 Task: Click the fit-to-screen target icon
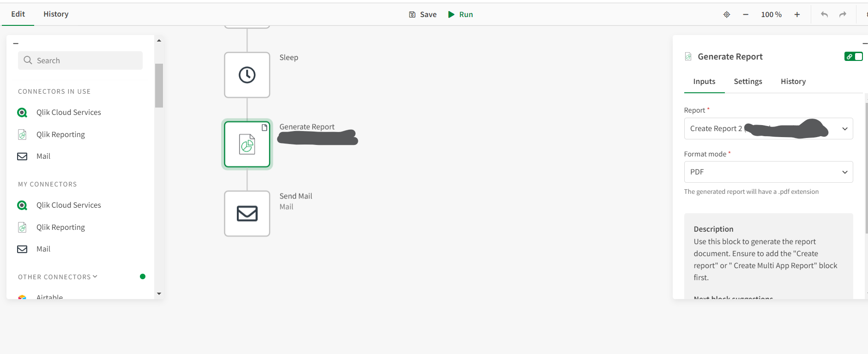[726, 15]
